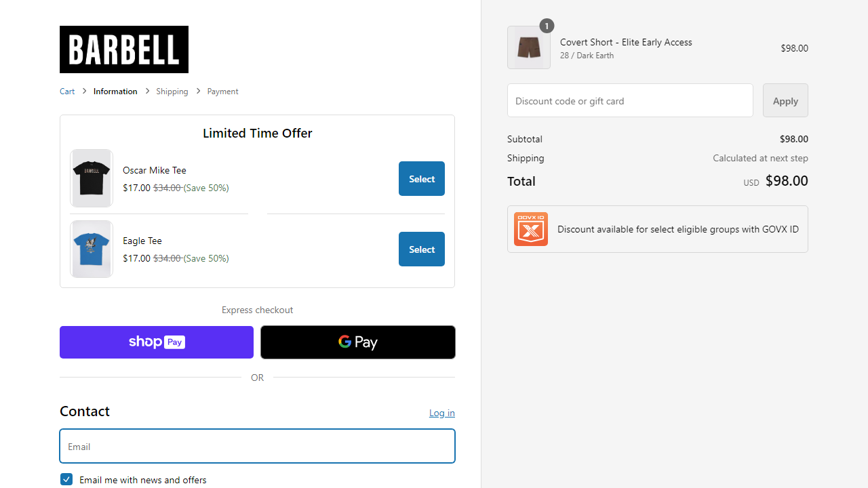This screenshot has width=868, height=488.
Task: Click the Covert Short product thumbnail
Action: point(529,47)
